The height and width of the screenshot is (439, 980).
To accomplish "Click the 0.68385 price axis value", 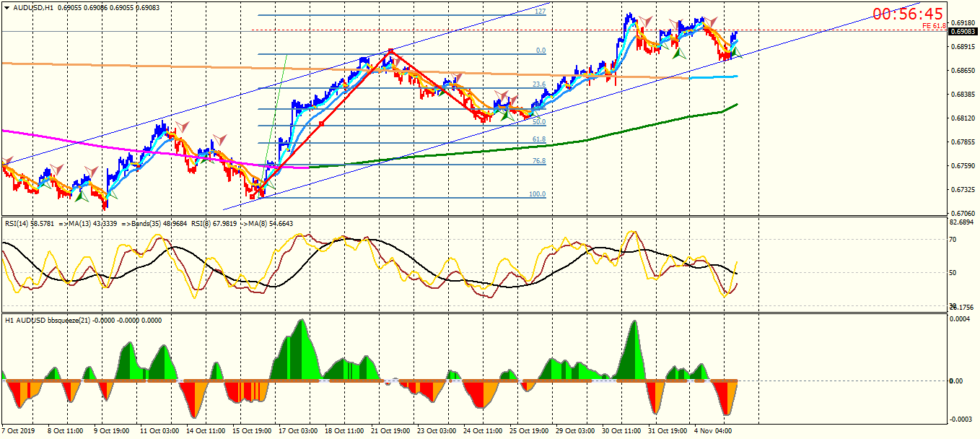I will click(x=963, y=95).
